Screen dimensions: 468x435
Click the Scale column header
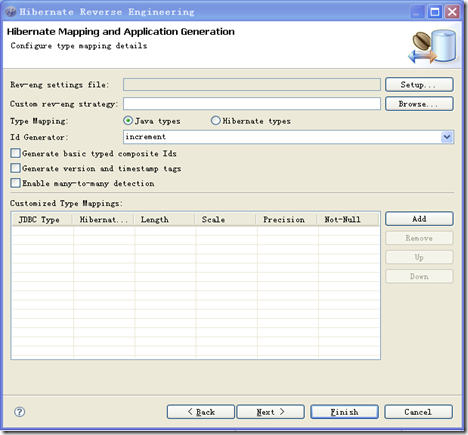(226, 220)
